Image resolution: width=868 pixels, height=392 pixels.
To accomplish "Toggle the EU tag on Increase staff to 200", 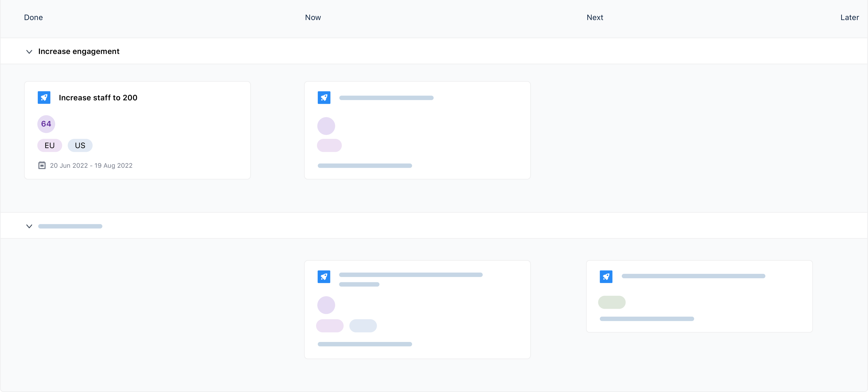I will 49,145.
